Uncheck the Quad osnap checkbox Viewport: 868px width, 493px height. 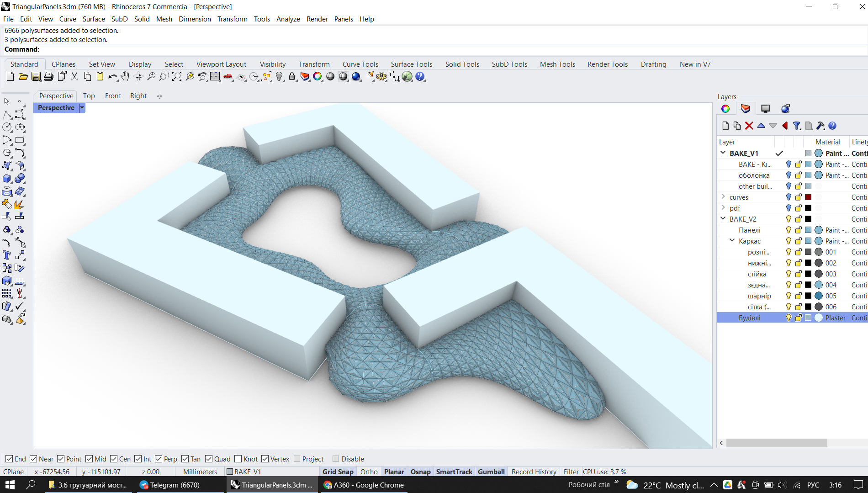209,459
